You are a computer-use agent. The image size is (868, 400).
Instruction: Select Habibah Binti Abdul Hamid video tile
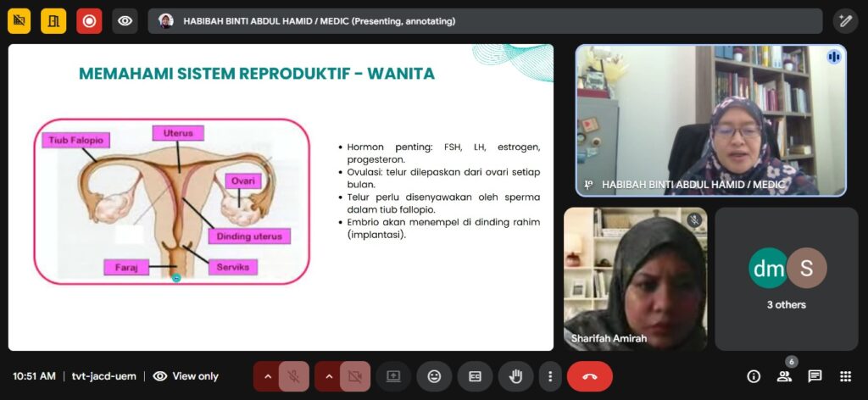[x=711, y=120]
